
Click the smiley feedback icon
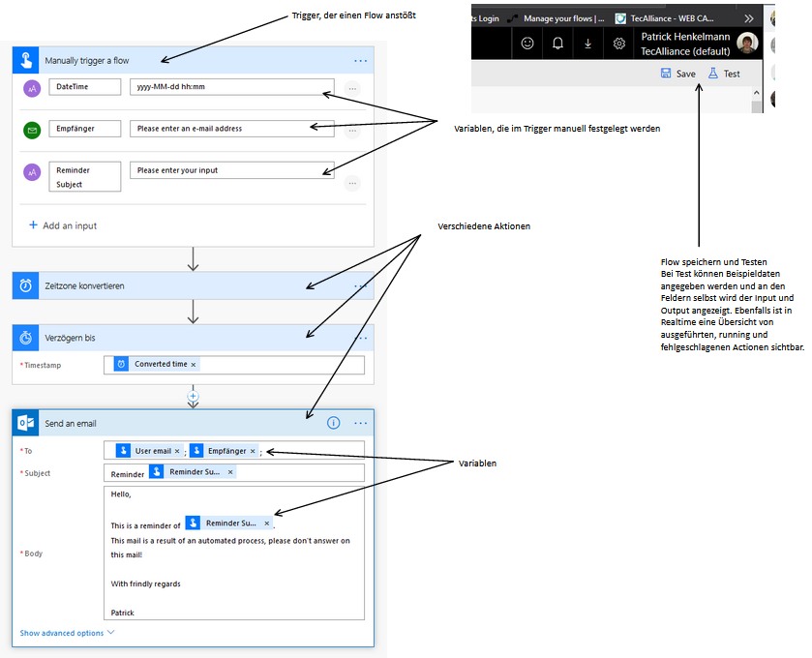527,44
